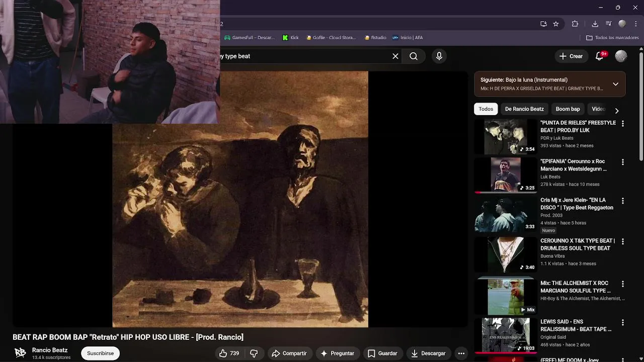Open Chrome three-dot menu
The image size is (644, 362).
pyautogui.click(x=636, y=24)
